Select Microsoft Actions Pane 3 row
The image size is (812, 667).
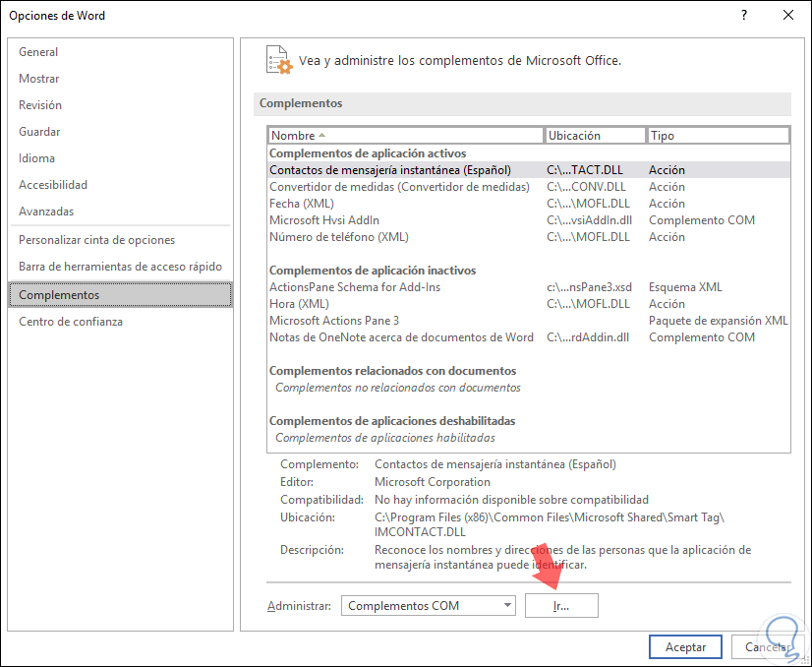(x=529, y=321)
